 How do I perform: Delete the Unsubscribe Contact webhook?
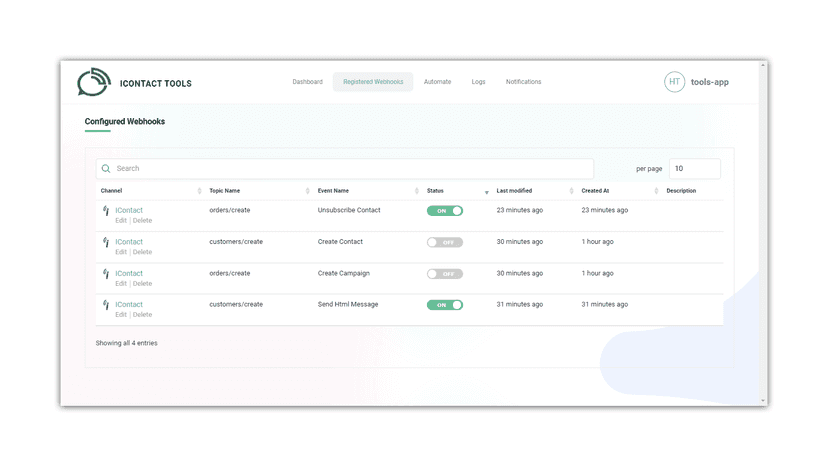(142, 220)
